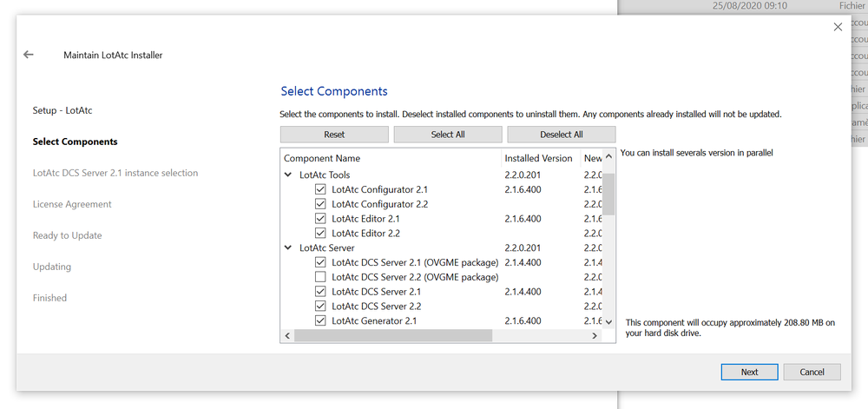Select LotAtc Editor 2.2 row text
Screen dimensions: 868x409
point(366,233)
